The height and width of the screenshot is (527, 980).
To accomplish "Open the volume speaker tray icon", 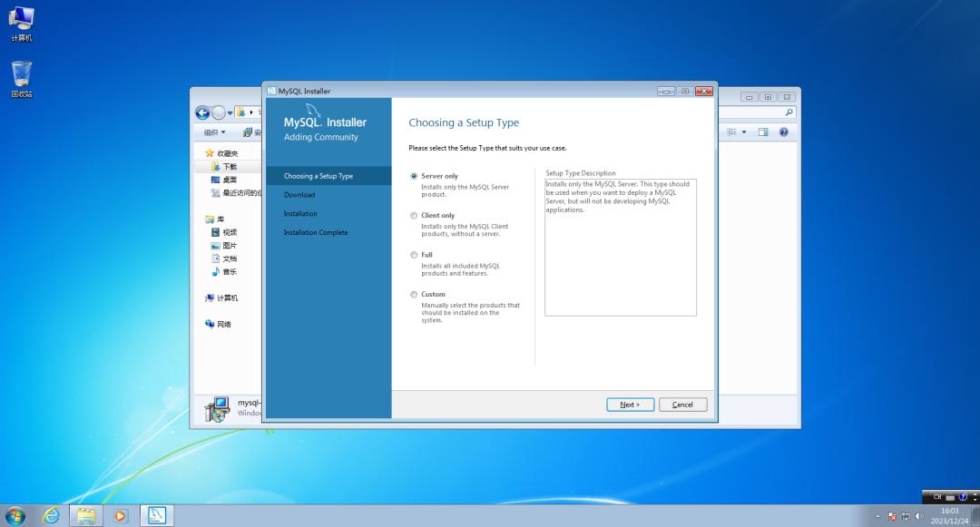I will coord(918,516).
